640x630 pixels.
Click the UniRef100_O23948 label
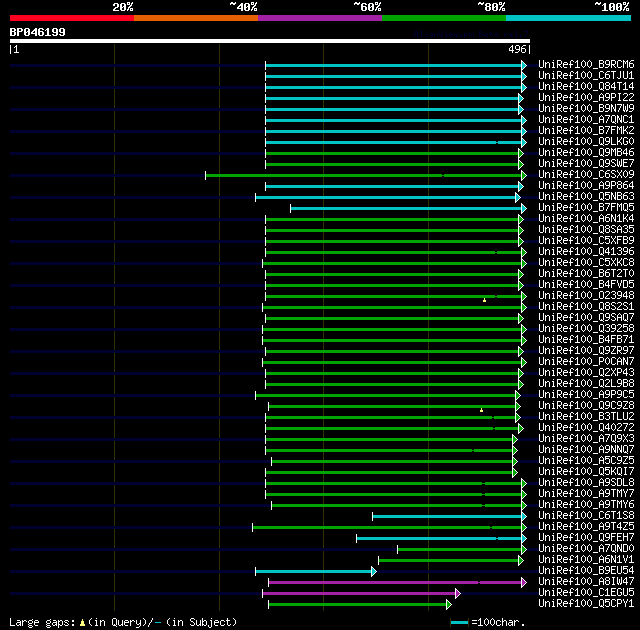pyautogui.click(x=586, y=295)
